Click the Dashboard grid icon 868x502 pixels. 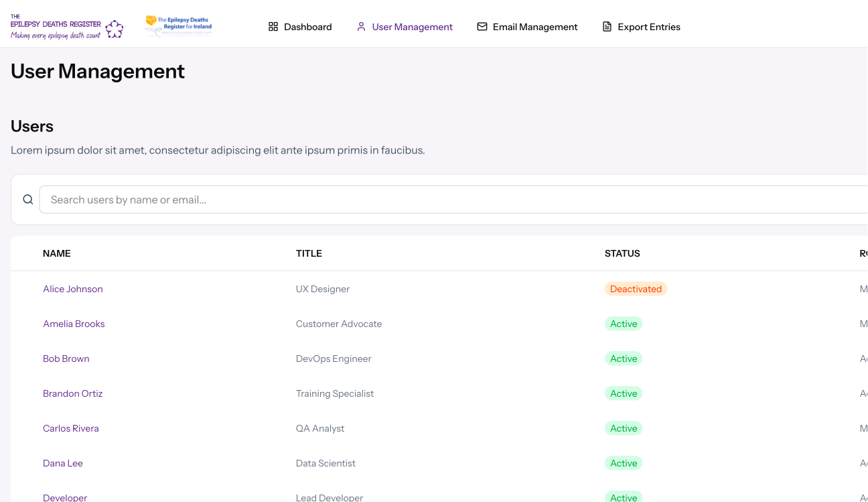click(273, 26)
